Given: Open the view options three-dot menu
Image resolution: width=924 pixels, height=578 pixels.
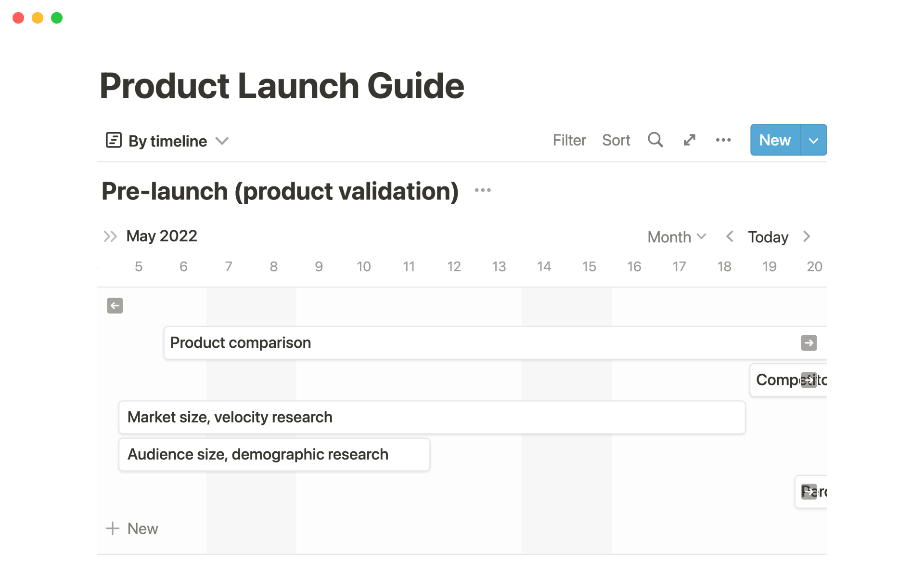Looking at the screenshot, I should (x=723, y=140).
